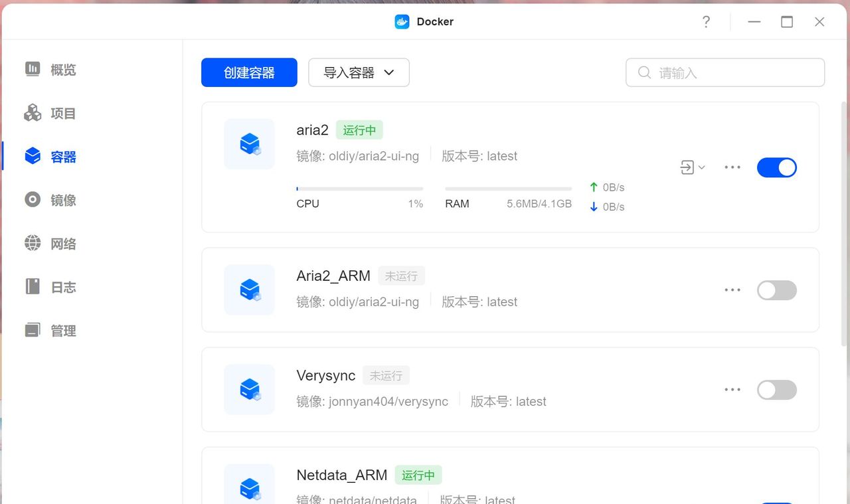Turn on the Verysync container switch

(777, 390)
